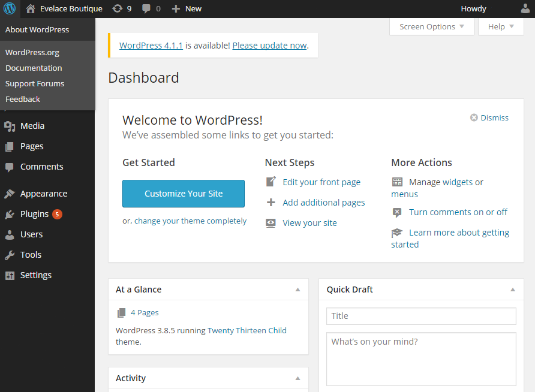
Task: Click the View your site link
Action: (x=310, y=223)
